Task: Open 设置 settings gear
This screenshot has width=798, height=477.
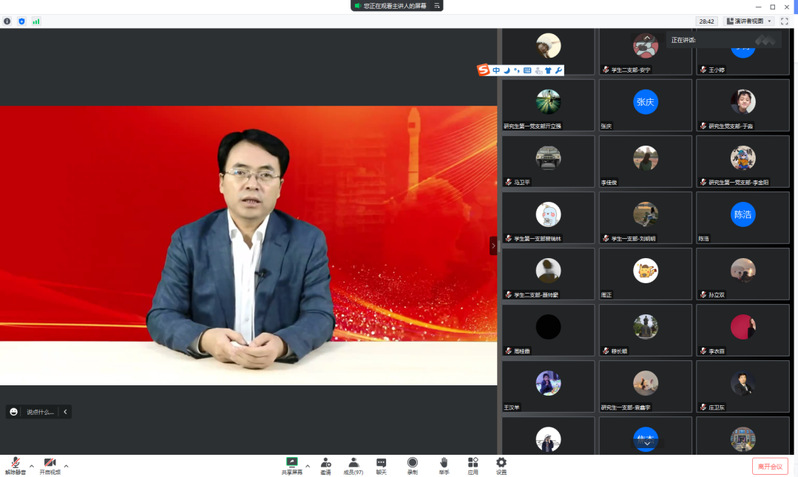Action: coord(501,465)
